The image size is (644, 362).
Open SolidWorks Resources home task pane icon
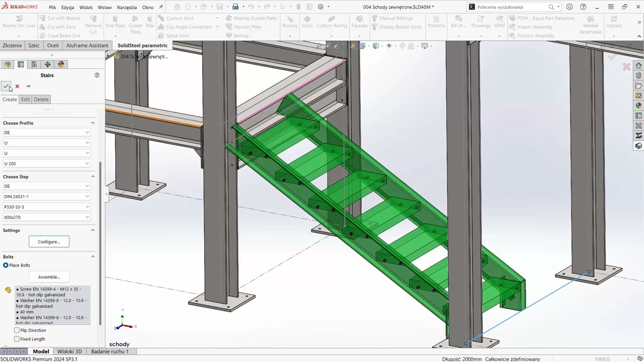[638, 66]
